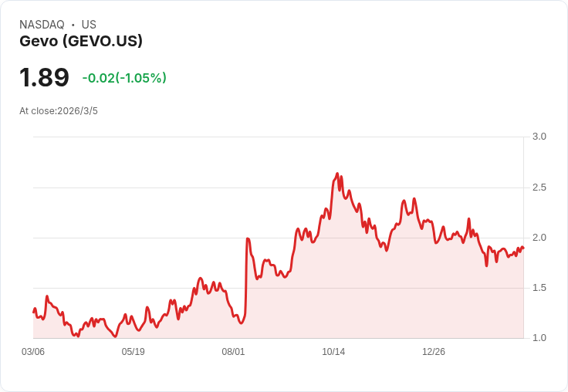Viewport: 568px width, 392px height.
Task: Select the 08/01 x-axis date marker
Action: 233,352
